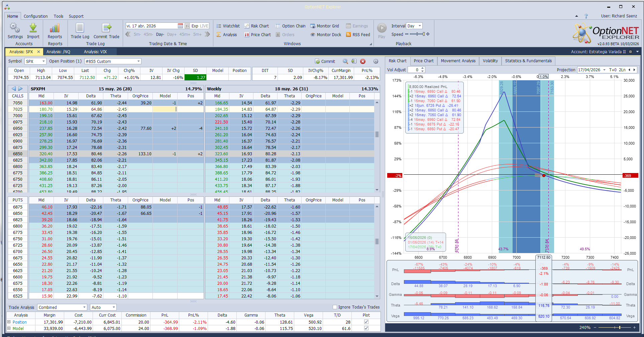Image resolution: width=644 pixels, height=337 pixels.
Task: Enable Ignore Today's Trades checkbox
Action: (335, 307)
